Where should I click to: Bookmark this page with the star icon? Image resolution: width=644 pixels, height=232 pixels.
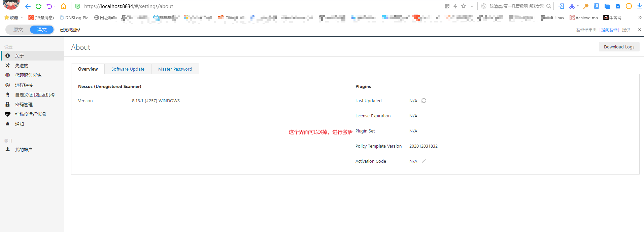point(464,6)
